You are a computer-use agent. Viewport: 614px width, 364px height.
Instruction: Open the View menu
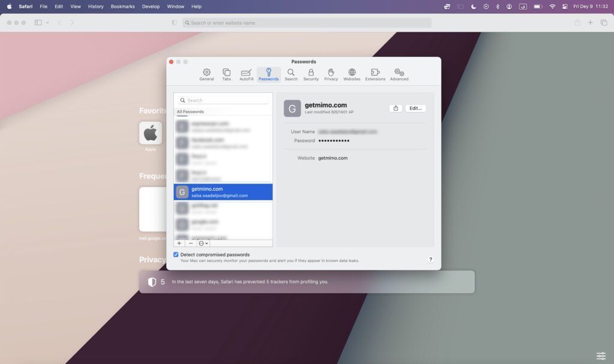pyautogui.click(x=76, y=6)
